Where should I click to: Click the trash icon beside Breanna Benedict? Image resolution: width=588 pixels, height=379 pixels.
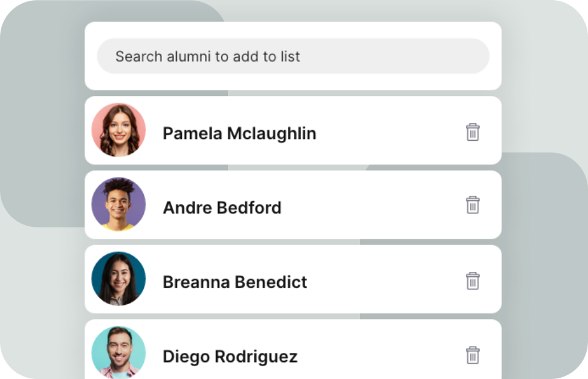pos(473,281)
